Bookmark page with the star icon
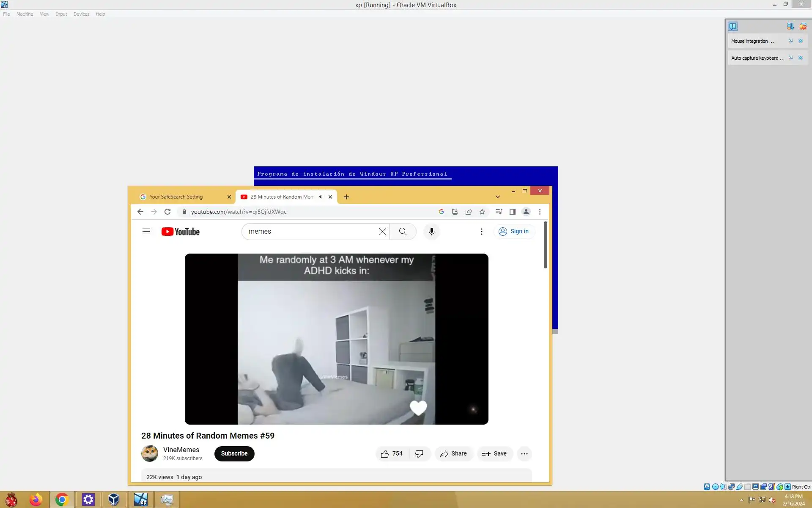This screenshot has width=812, height=508. [x=482, y=212]
